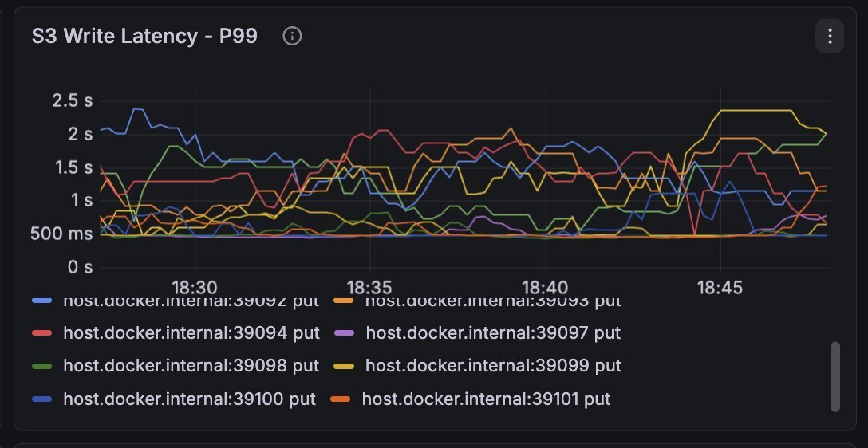This screenshot has height=448, width=868.
Task: Open the panel three-dot menu
Action: pyautogui.click(x=829, y=36)
